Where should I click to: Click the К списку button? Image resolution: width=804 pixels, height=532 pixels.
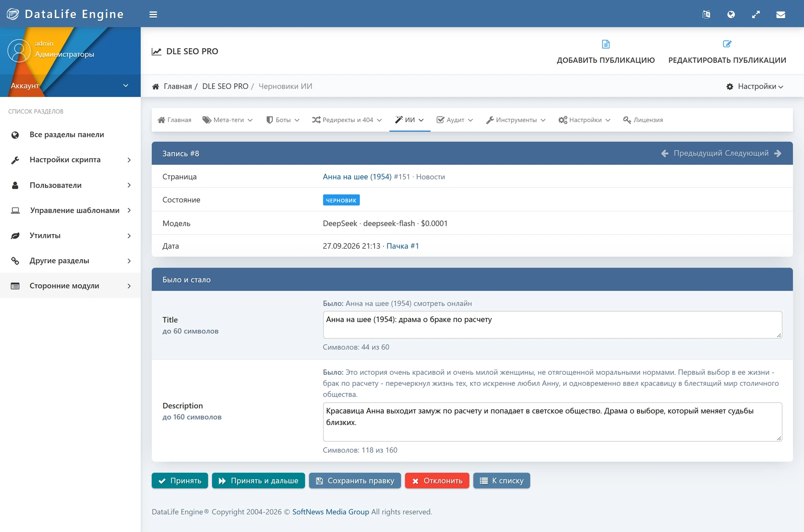coord(501,481)
